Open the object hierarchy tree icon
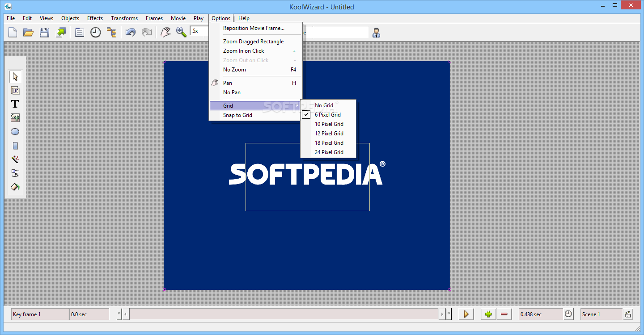 tap(111, 32)
